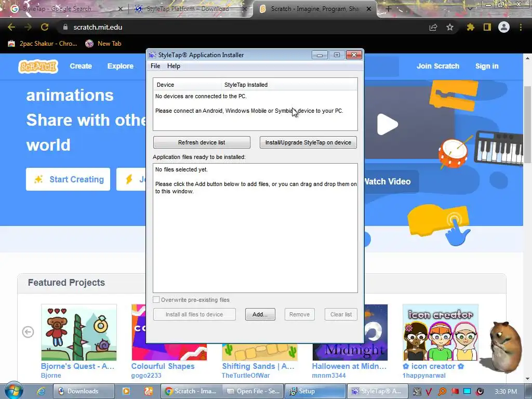
Task: Open user gogo2233 profile link
Action: [x=146, y=376]
